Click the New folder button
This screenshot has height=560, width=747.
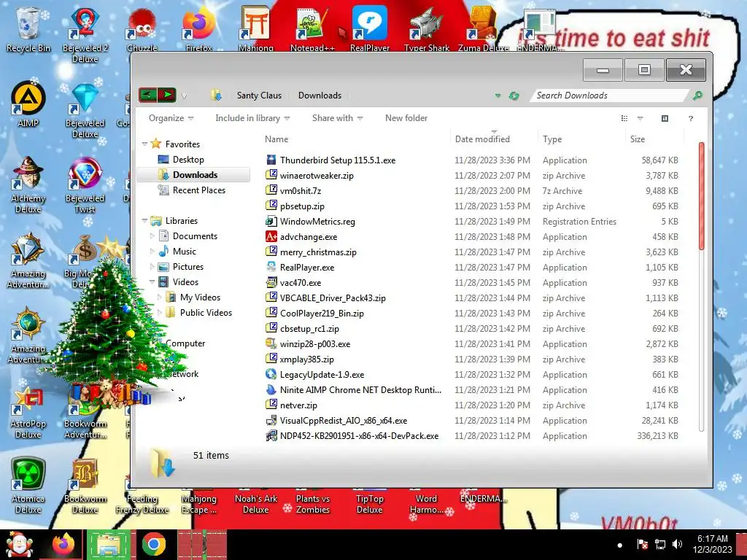(406, 118)
